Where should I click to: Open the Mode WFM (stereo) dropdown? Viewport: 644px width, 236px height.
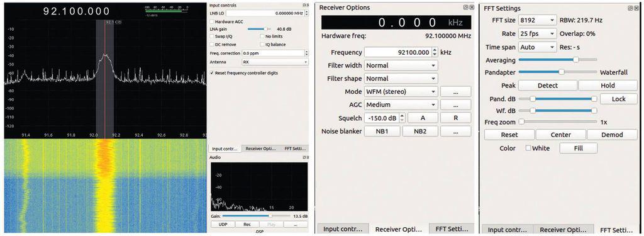point(401,92)
